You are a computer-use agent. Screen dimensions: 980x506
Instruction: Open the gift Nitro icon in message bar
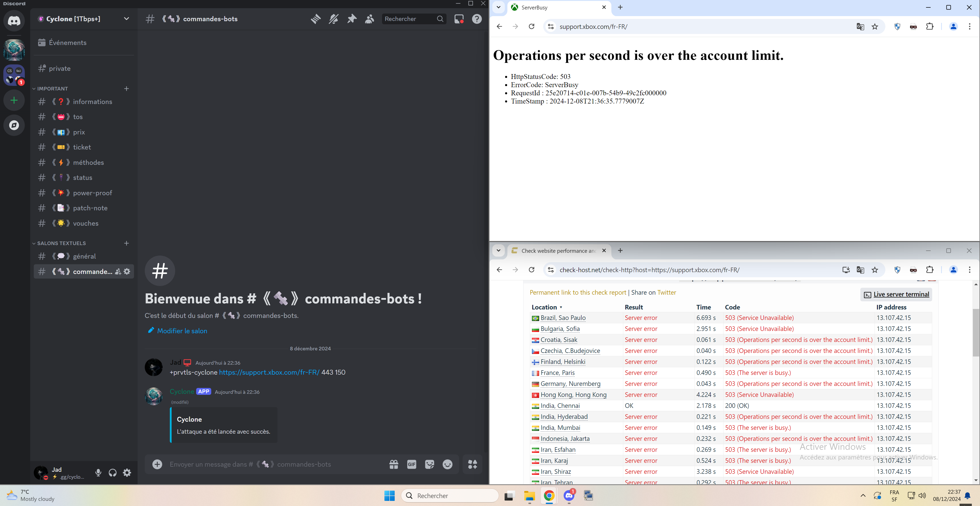point(394,464)
